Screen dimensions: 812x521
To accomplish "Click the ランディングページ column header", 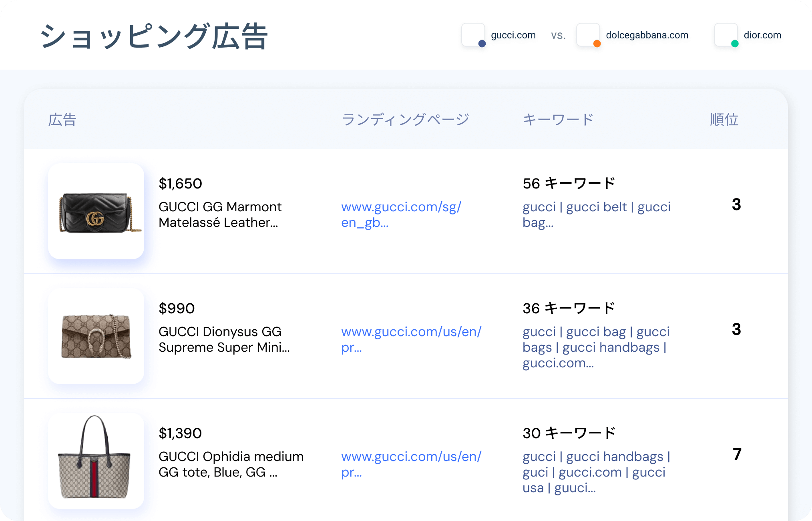I will click(x=405, y=120).
